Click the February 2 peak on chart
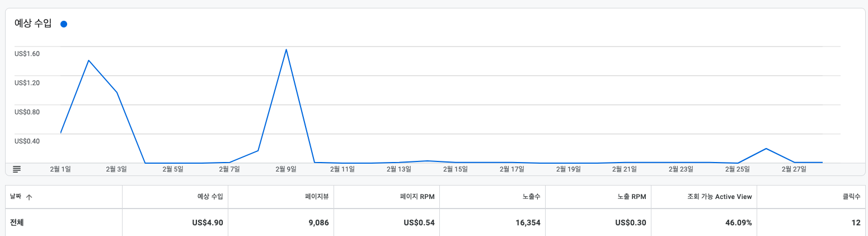 88,60
